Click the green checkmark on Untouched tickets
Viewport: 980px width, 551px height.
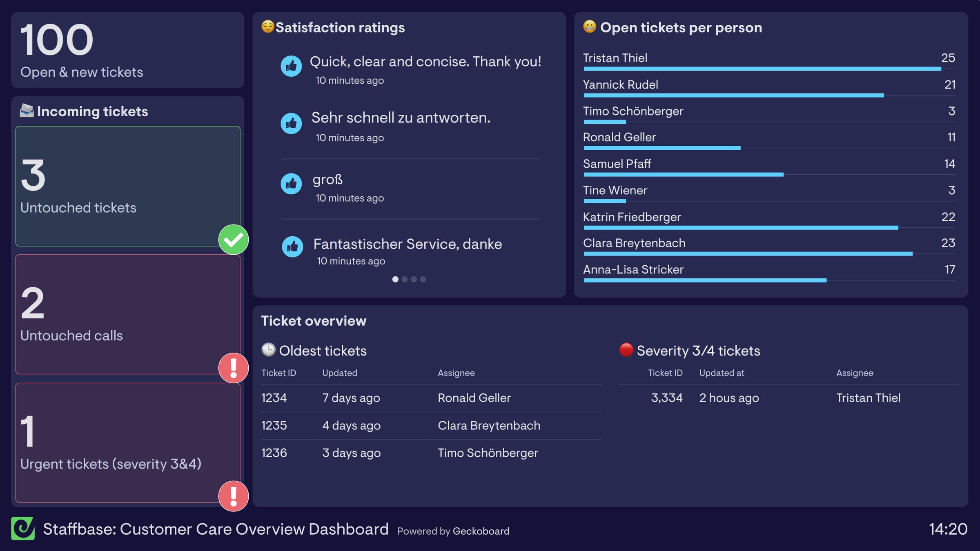(233, 240)
